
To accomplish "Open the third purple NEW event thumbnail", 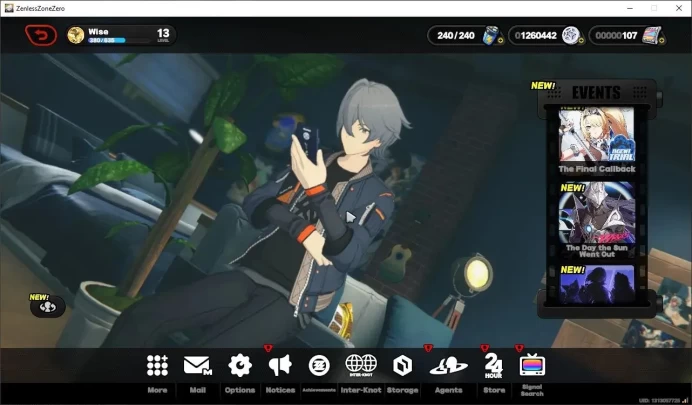I will 597,285.
